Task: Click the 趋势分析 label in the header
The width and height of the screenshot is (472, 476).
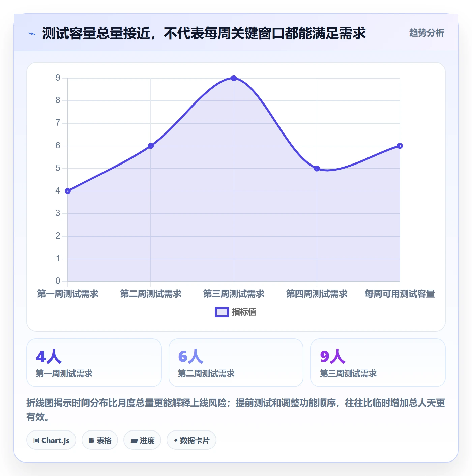Action: tap(426, 33)
